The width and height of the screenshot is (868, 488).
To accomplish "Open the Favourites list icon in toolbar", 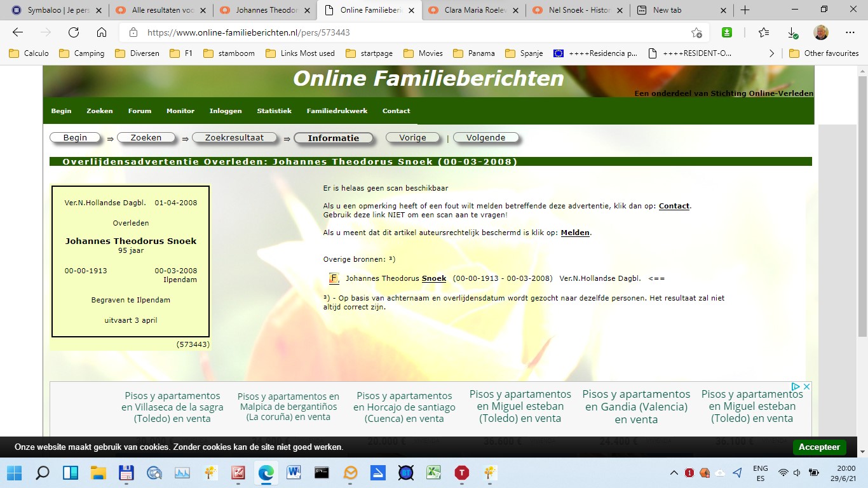I will tap(764, 33).
